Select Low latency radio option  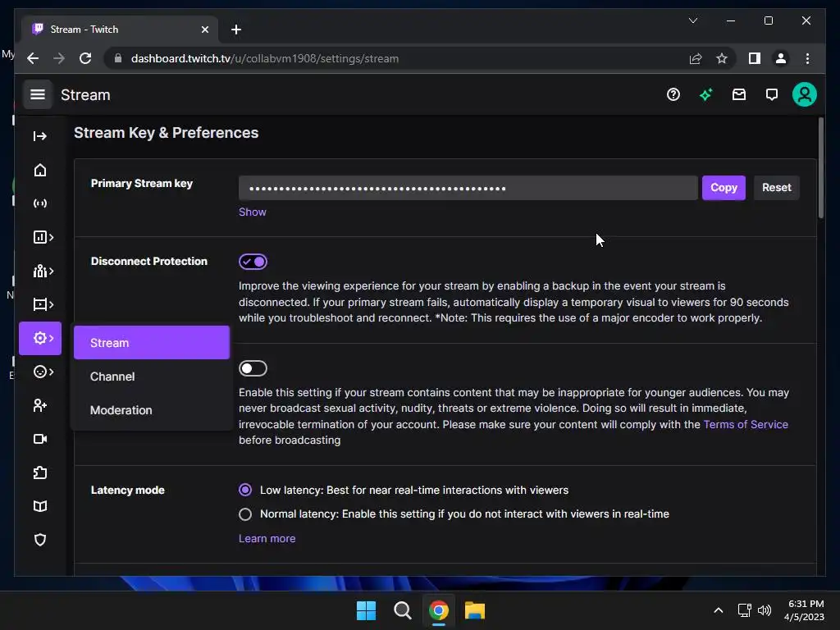click(x=244, y=490)
